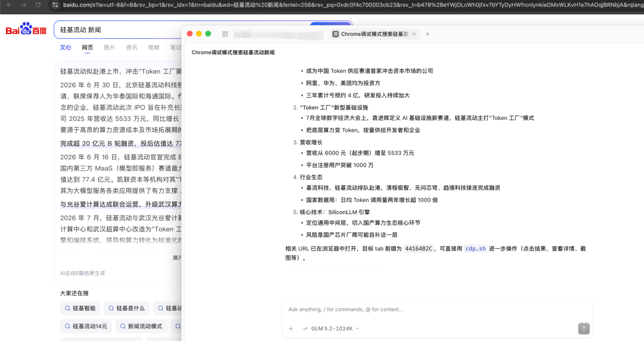Click the 大家还在搜 label

pos(75,293)
